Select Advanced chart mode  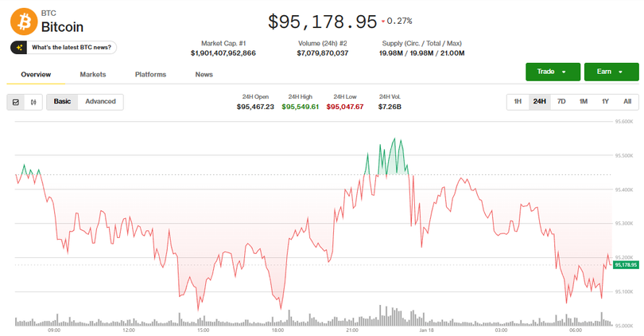(100, 102)
